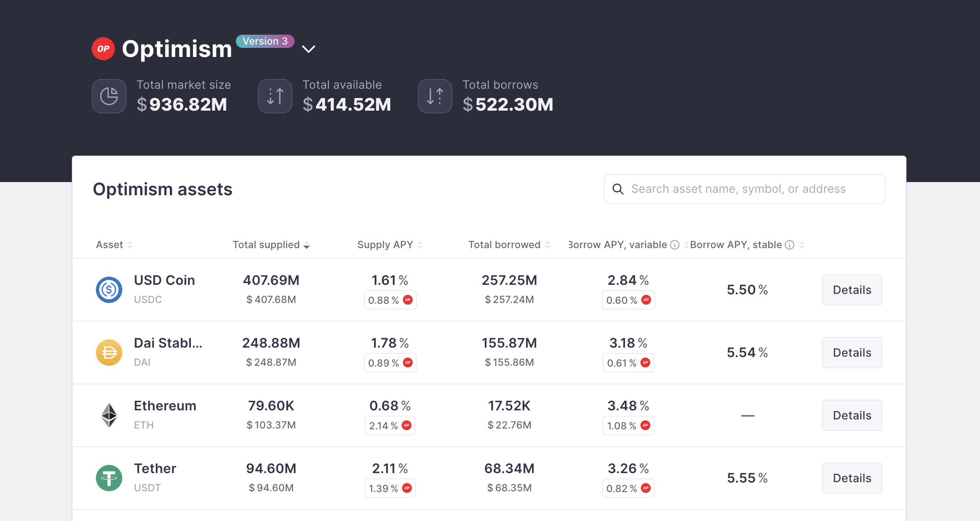Click the Total borrows arrows icon
The image size is (980, 521).
click(435, 96)
